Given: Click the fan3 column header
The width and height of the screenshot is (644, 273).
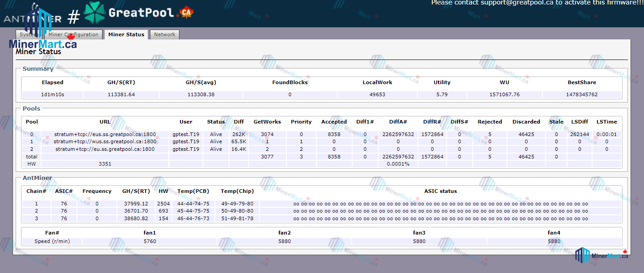Looking at the screenshot, I should [419, 233].
